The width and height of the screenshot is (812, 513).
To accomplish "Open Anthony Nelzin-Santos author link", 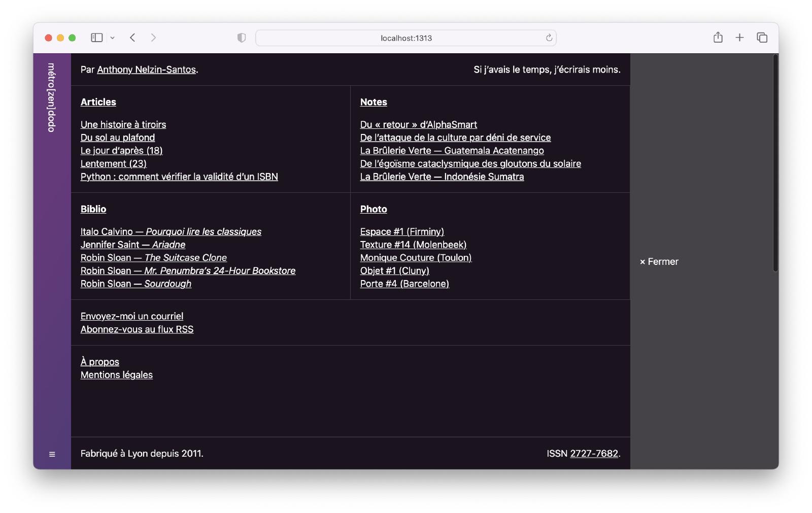I will [146, 70].
